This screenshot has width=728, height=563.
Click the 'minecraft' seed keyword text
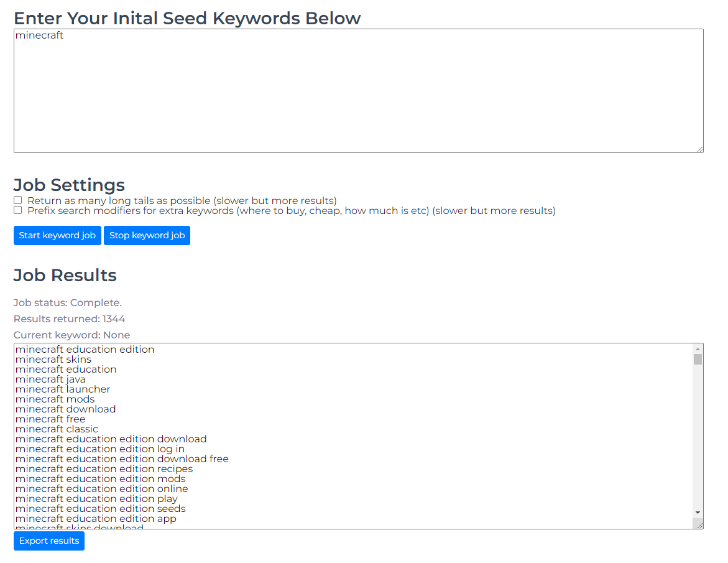(x=39, y=35)
